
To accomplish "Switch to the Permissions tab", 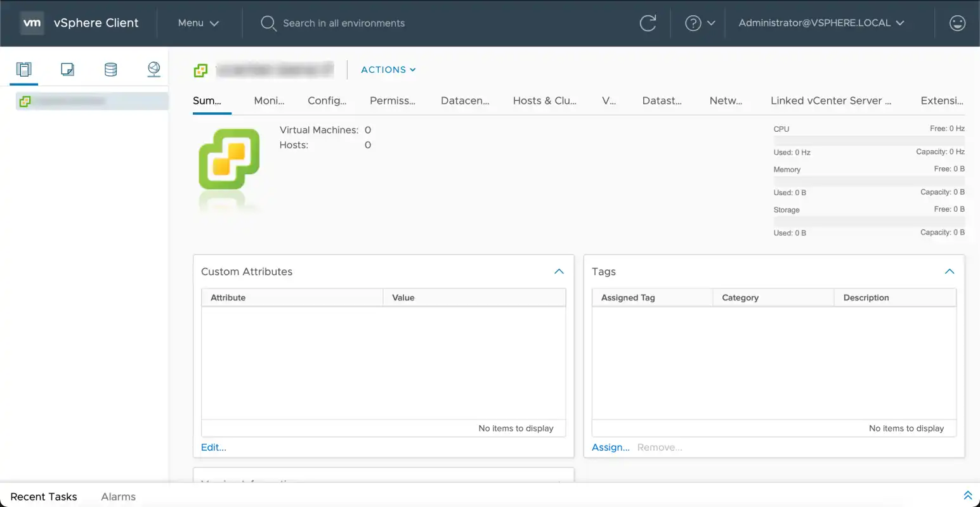I will (393, 101).
